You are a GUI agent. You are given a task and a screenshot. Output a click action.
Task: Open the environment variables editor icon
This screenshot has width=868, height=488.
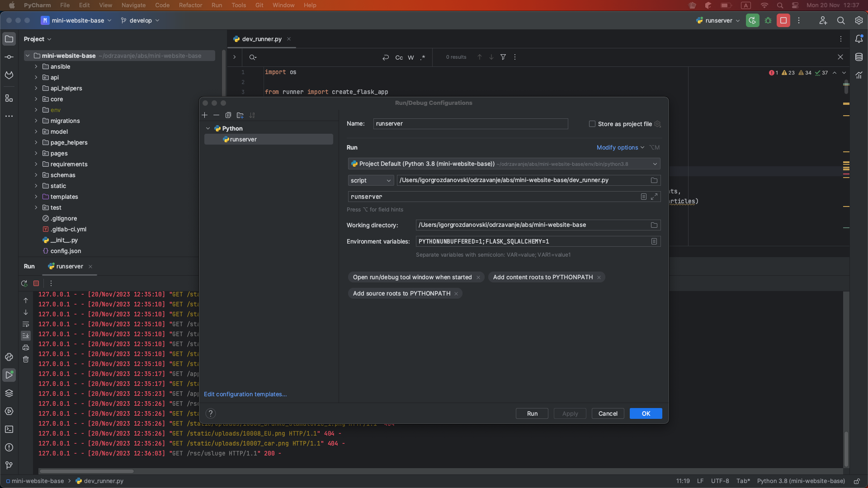[x=654, y=241]
